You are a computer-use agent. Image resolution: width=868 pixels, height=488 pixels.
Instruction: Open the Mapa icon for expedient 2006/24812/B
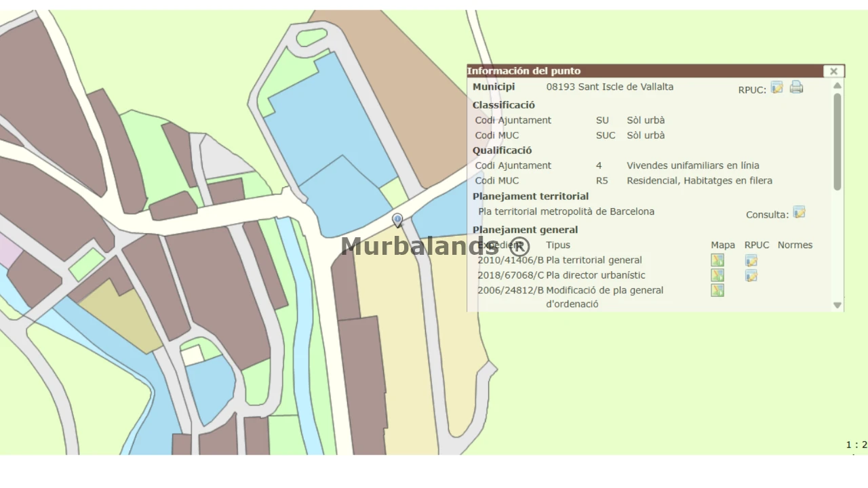(717, 290)
